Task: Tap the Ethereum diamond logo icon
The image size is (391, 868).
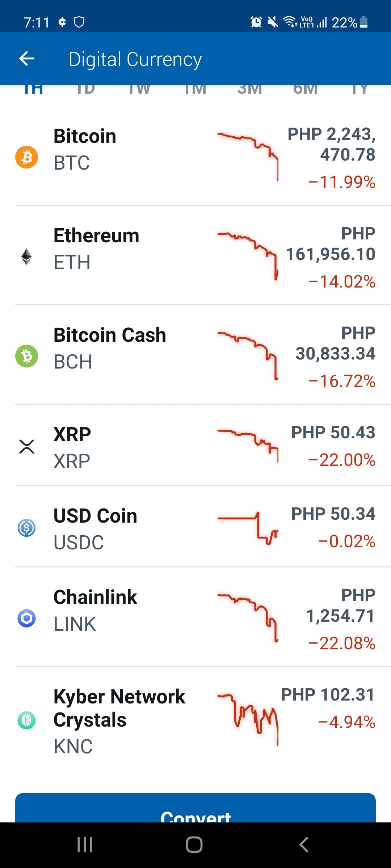Action: 26,256
